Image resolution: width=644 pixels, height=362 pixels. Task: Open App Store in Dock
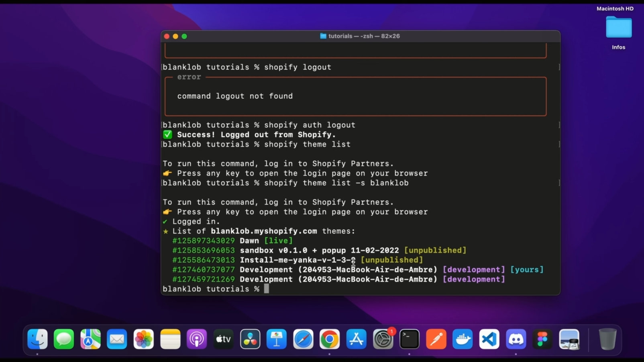(356, 339)
